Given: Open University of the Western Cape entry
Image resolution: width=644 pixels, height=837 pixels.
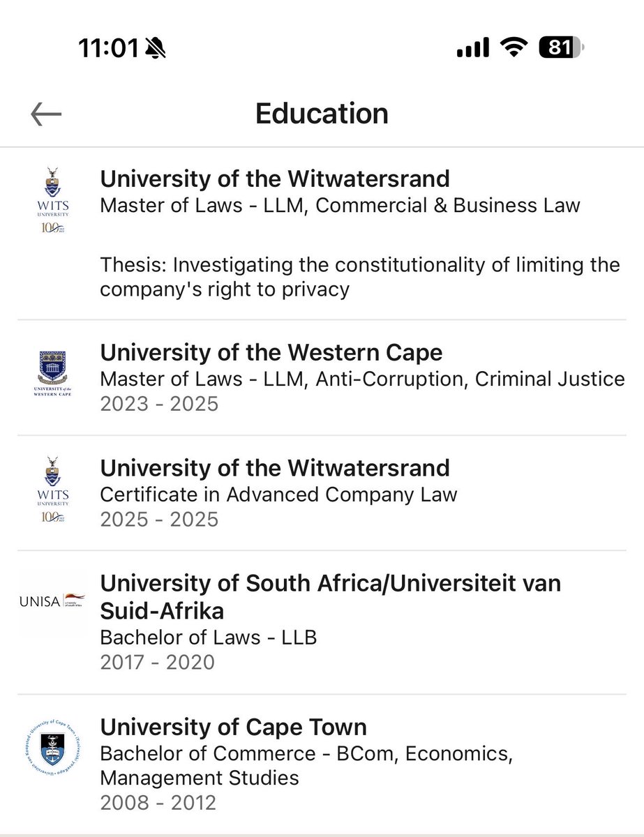Looking at the screenshot, I should coord(322,377).
